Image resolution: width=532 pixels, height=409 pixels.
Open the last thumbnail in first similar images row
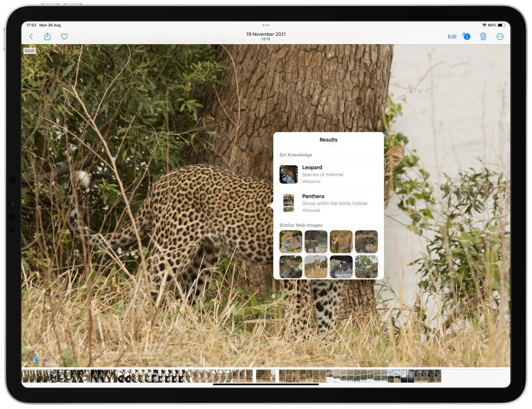click(366, 241)
